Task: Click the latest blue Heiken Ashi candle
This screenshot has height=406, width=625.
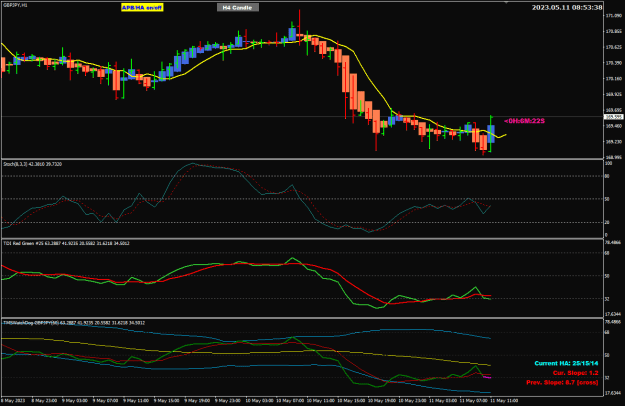Action: coord(491,134)
